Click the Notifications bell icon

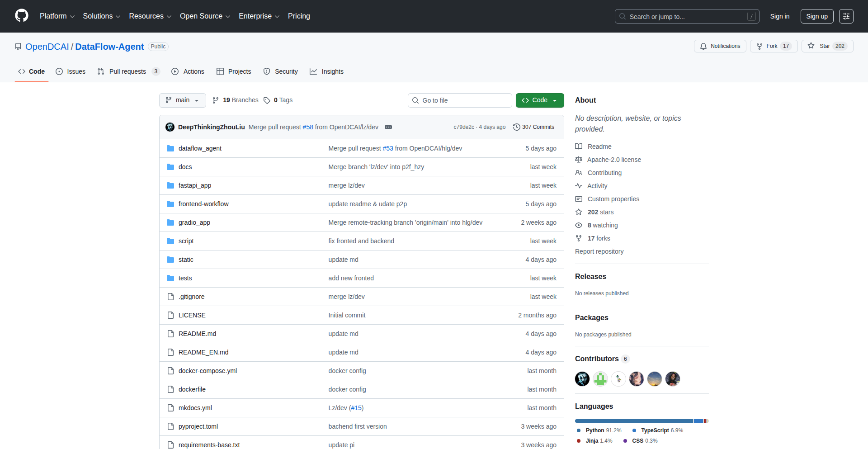pyautogui.click(x=703, y=46)
